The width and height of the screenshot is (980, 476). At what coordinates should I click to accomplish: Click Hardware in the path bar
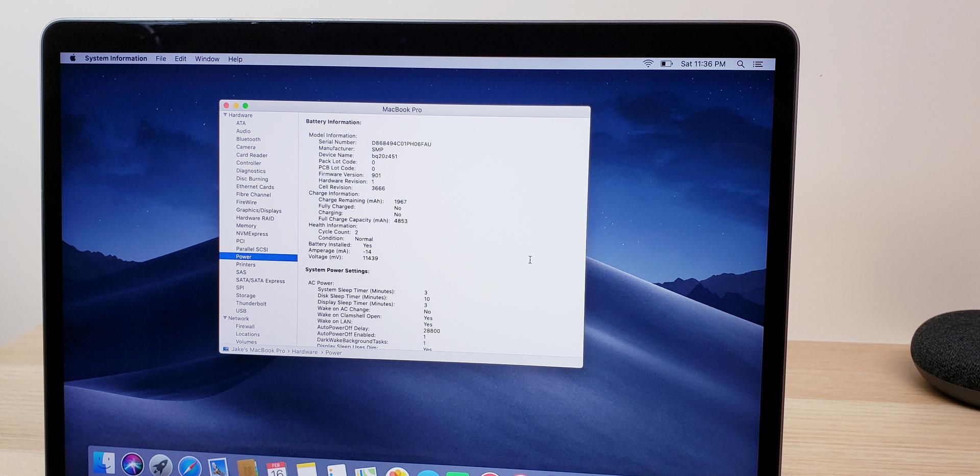pyautogui.click(x=305, y=352)
